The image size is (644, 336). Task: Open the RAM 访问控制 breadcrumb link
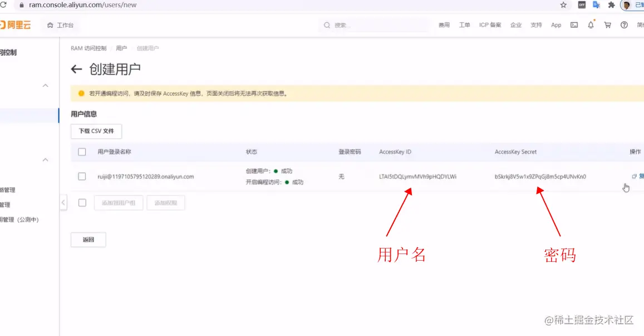[89, 48]
